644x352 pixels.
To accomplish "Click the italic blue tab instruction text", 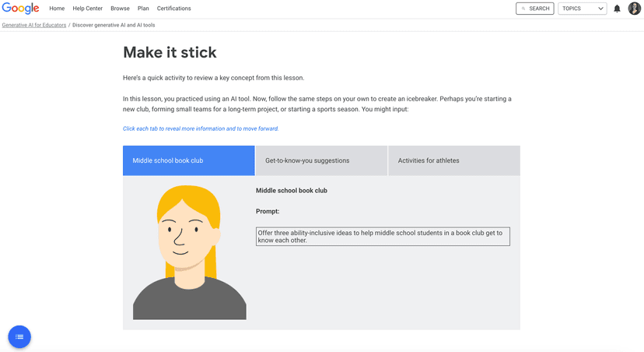I will pos(201,128).
